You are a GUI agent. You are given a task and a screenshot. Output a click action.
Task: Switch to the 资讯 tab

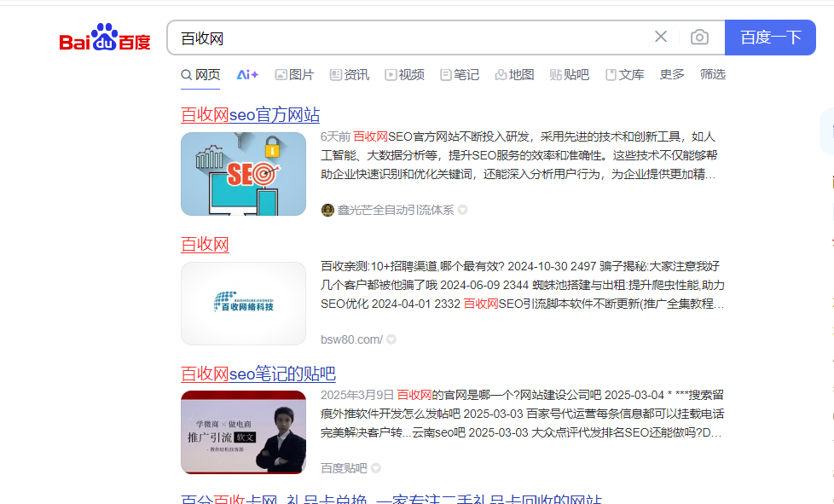click(x=350, y=75)
